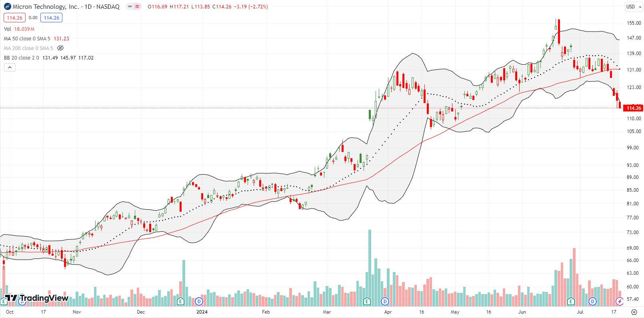The width and height of the screenshot is (644, 318).
Task: Click the red 114.26 sell price button
Action: 14,18
